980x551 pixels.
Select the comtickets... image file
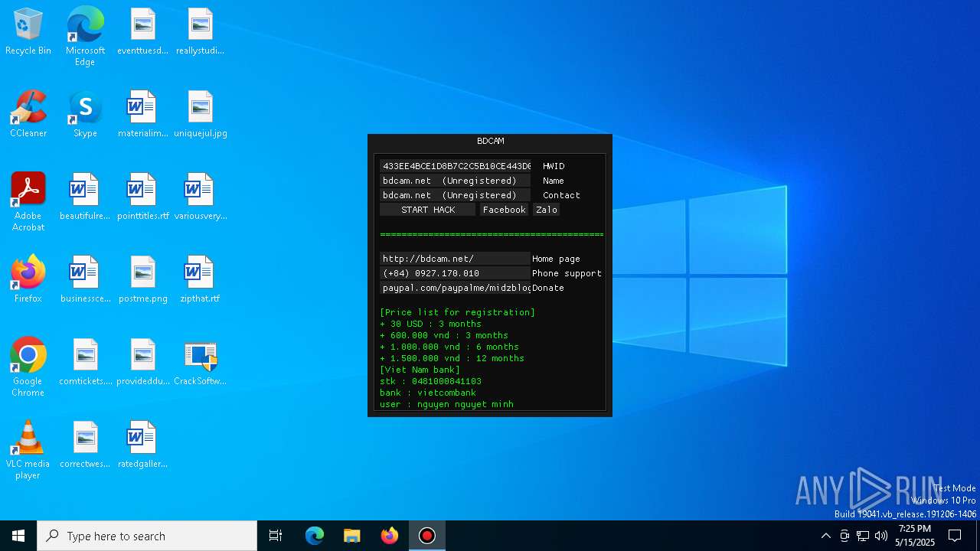click(x=85, y=363)
